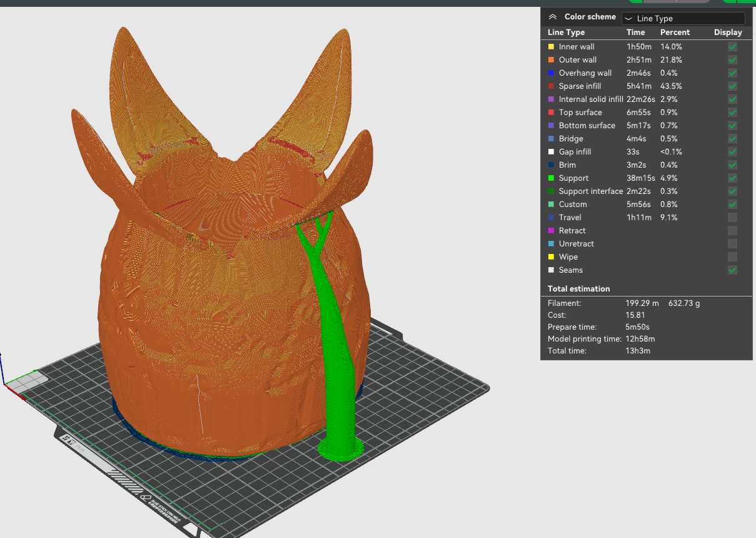Click the 12h58m model printing time value
The image size is (756, 538).
[641, 339]
